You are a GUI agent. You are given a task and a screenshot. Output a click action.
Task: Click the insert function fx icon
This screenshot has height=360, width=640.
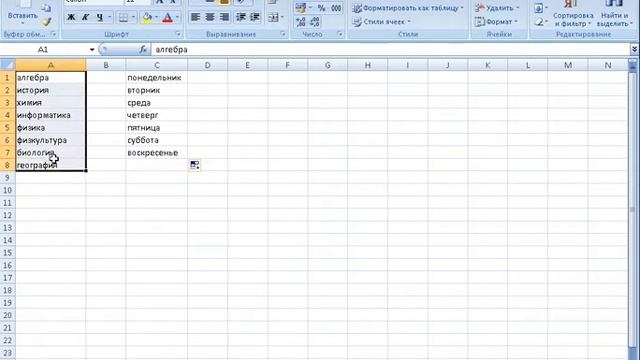point(142,49)
